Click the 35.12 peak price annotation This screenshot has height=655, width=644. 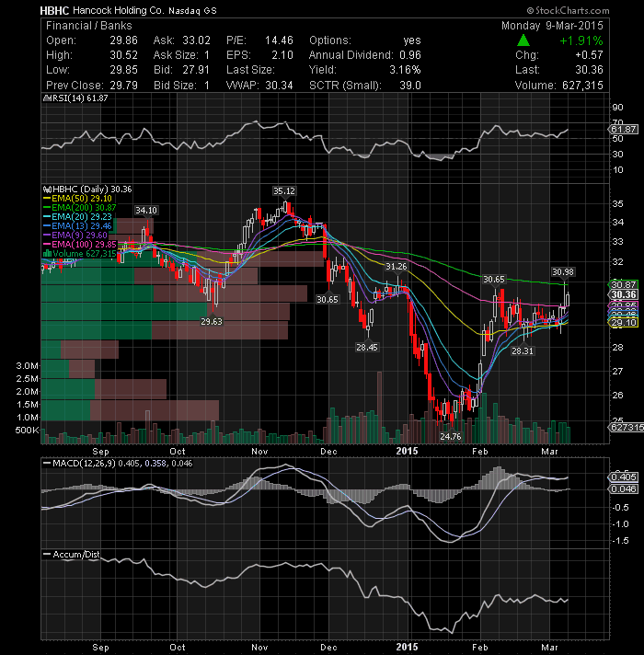(284, 191)
